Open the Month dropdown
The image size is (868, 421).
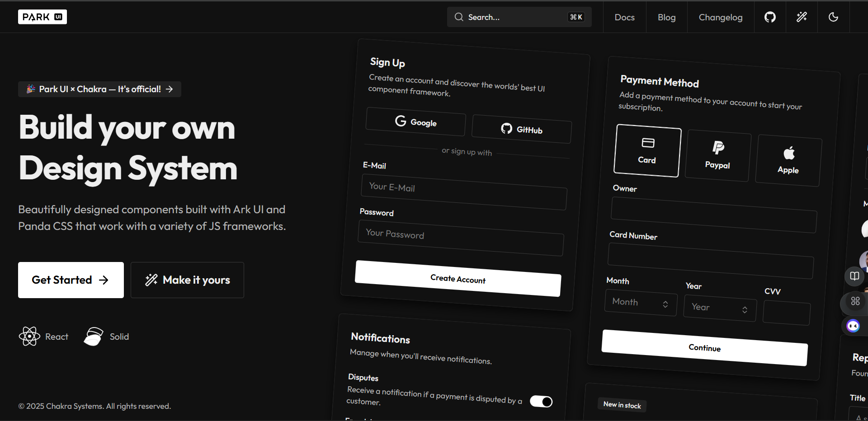click(x=641, y=304)
